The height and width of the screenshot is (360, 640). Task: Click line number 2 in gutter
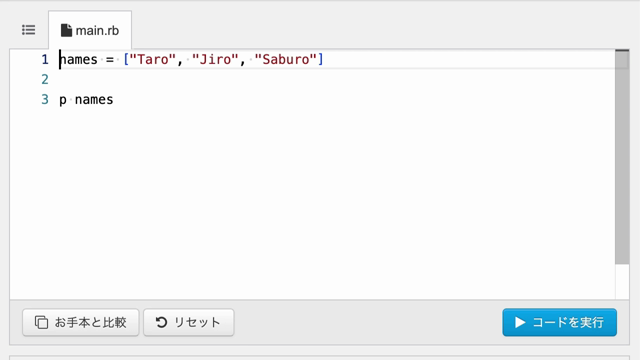point(45,79)
